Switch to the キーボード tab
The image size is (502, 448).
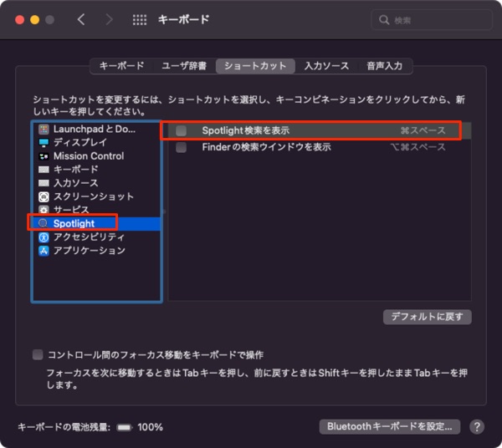click(x=121, y=66)
